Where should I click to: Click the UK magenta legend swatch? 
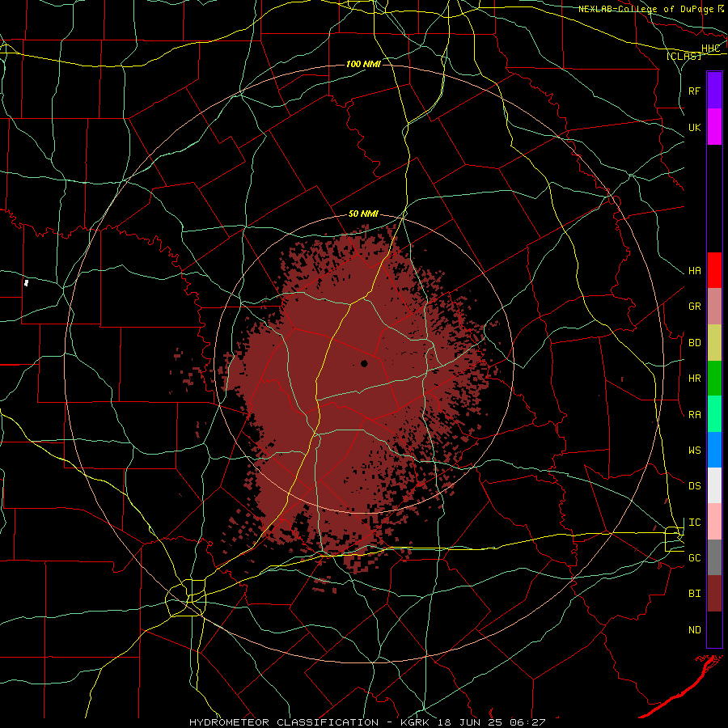tap(714, 126)
